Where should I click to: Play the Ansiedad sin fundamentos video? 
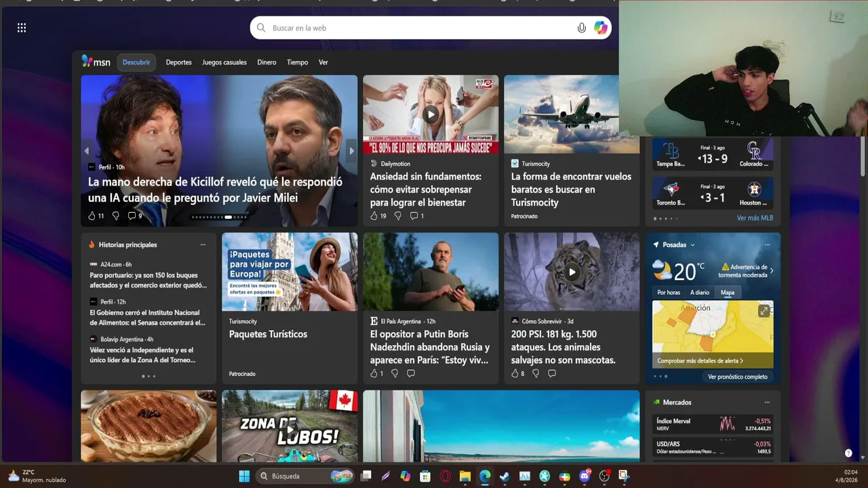431,114
